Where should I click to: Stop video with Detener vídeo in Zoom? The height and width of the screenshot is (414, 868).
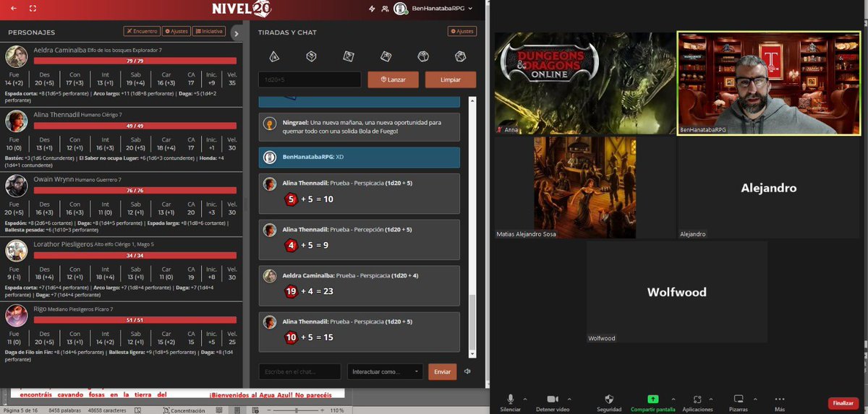pos(553,402)
